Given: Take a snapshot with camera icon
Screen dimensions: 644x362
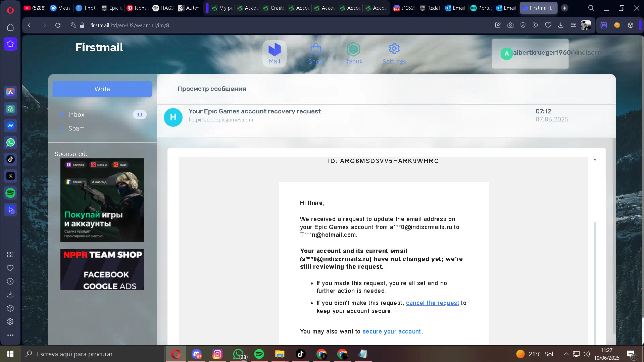Looking at the screenshot, I should coord(510,25).
